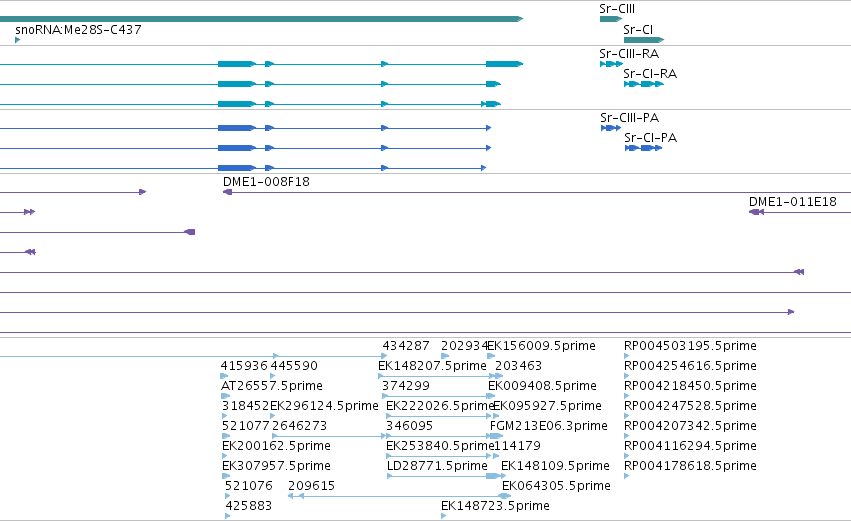Screen dimensions: 851x521
Task: Click RP004116294.5prime label
Action: pos(690,446)
